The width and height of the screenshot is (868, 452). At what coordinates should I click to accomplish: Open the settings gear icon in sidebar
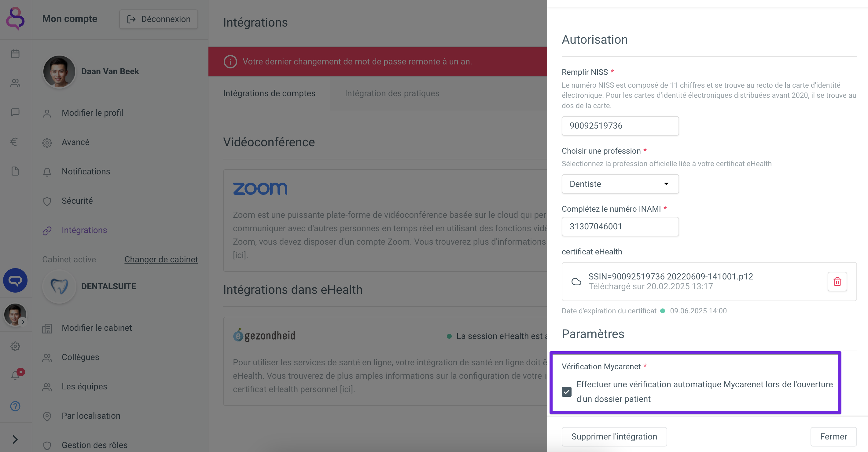(15, 346)
